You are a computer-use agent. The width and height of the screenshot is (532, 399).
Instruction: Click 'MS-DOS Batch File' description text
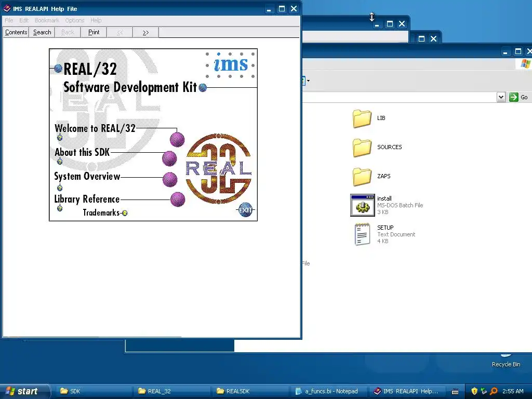click(400, 205)
